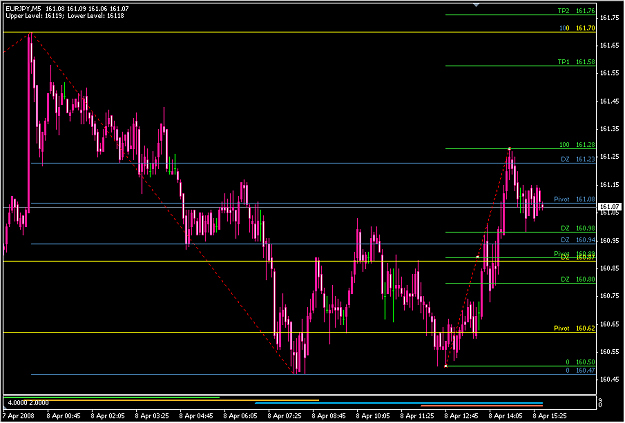
Task: Click the 160.45 price axis value
Action: pyautogui.click(x=608, y=379)
